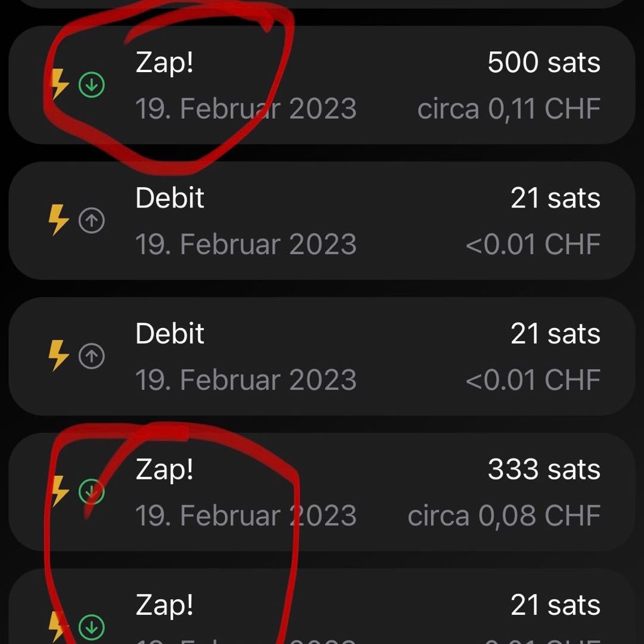Tap the lightning bolt icon on the bottom Zap entry

pos(58,626)
